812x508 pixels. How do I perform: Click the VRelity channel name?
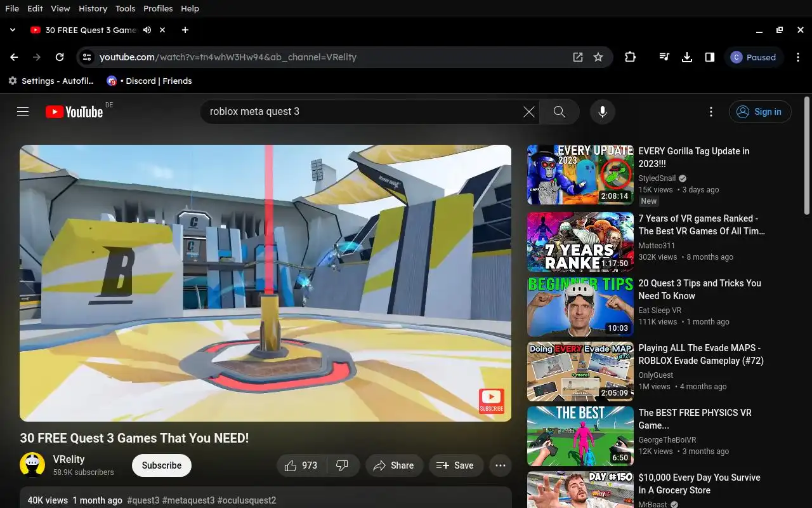[69, 459]
